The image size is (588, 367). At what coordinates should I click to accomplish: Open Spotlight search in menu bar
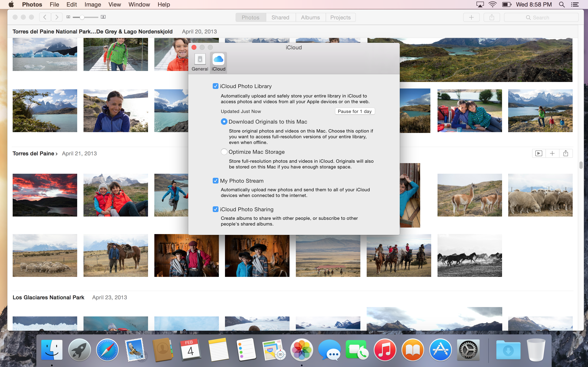pyautogui.click(x=561, y=5)
